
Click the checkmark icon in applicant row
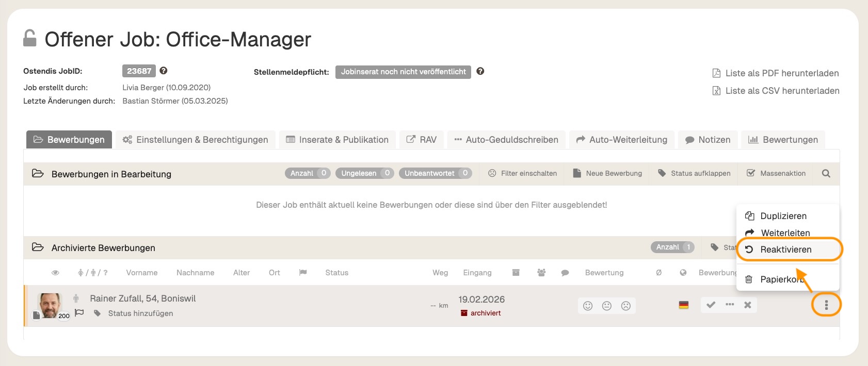point(711,305)
